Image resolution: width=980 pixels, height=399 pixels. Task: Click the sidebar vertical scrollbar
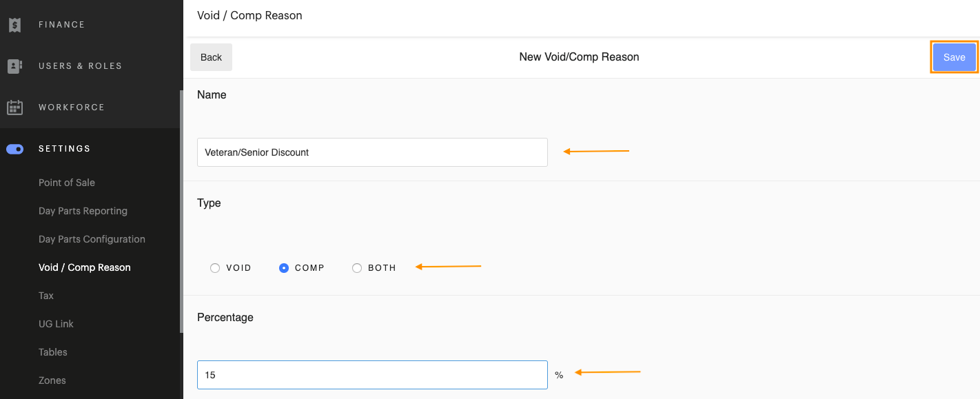181,207
